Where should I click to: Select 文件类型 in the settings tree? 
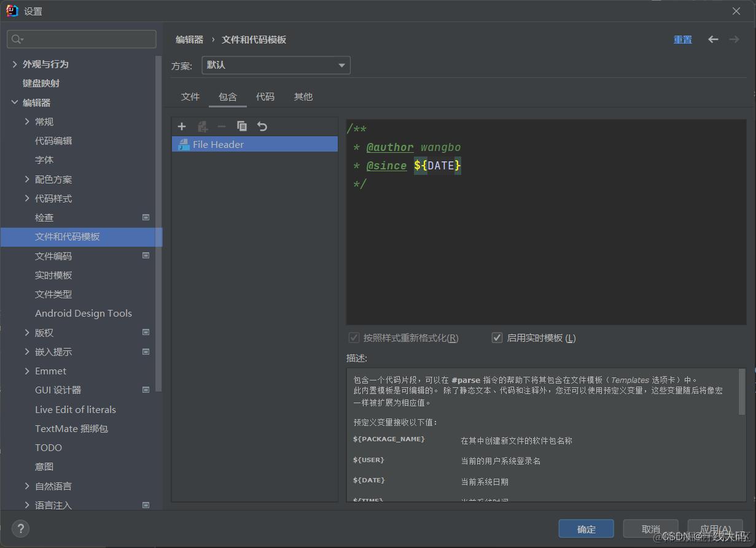(53, 294)
